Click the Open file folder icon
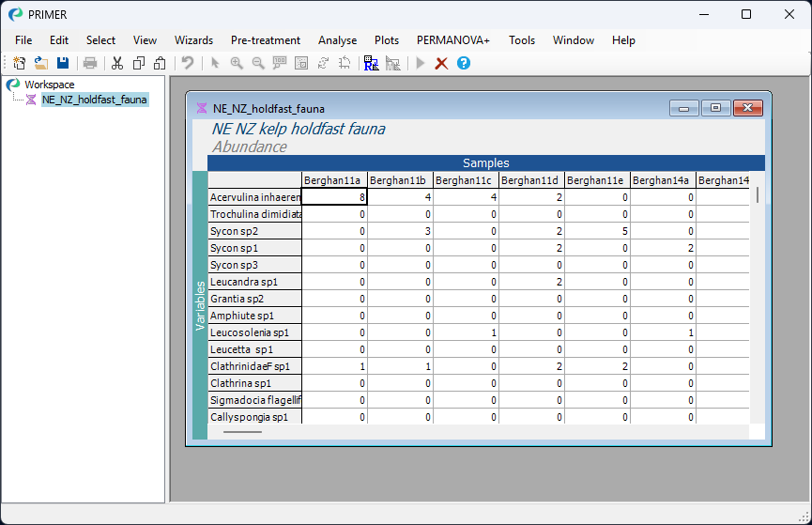Viewport: 812px width, 525px height. [41, 63]
